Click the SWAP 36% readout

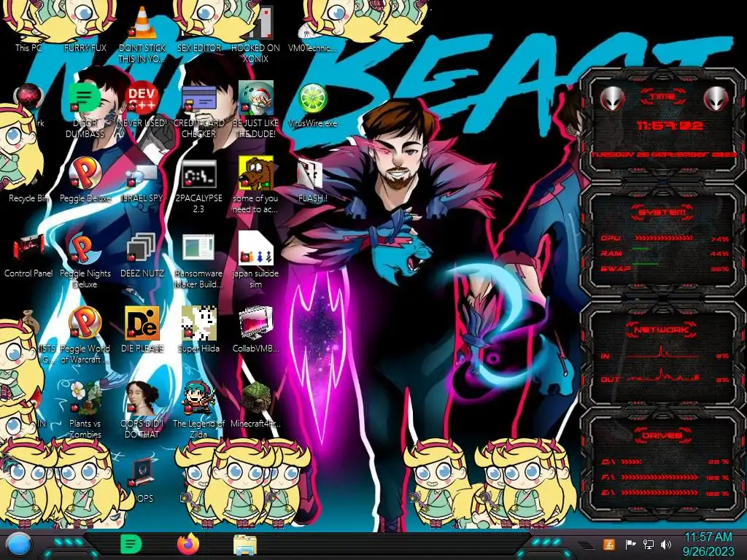point(719,269)
